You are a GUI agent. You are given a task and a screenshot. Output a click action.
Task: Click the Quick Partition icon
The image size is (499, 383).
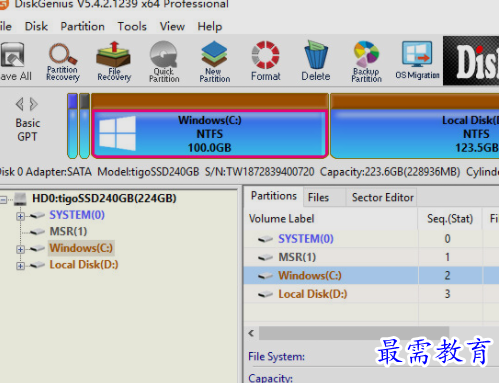click(x=164, y=62)
